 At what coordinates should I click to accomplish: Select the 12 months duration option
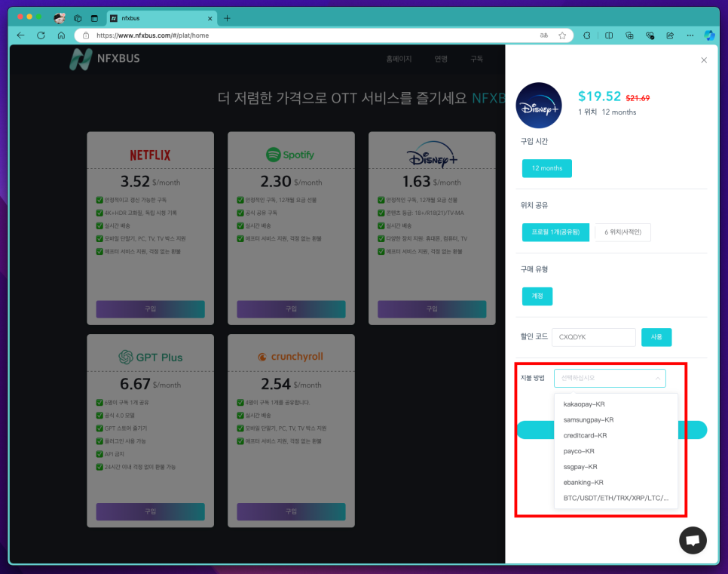pyautogui.click(x=547, y=168)
